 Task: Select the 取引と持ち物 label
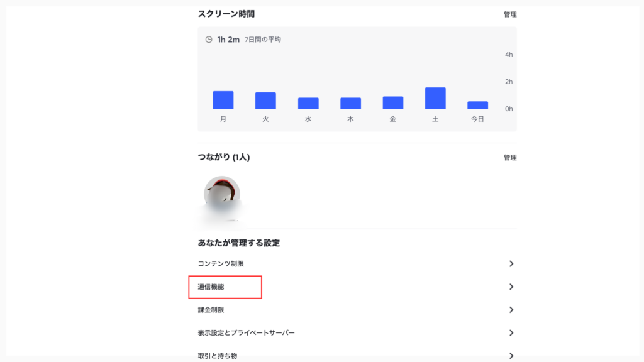pos(218,356)
